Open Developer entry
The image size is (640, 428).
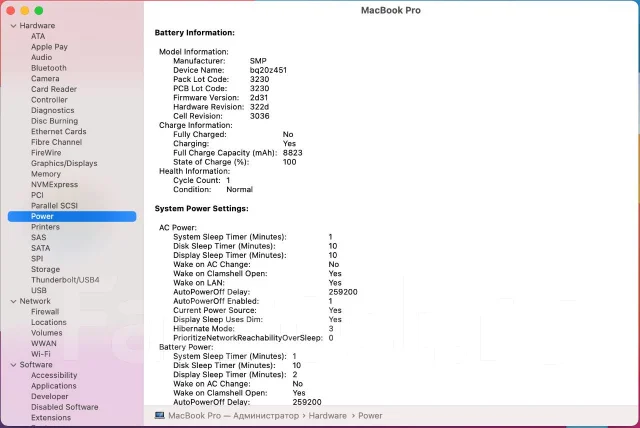tap(49, 397)
